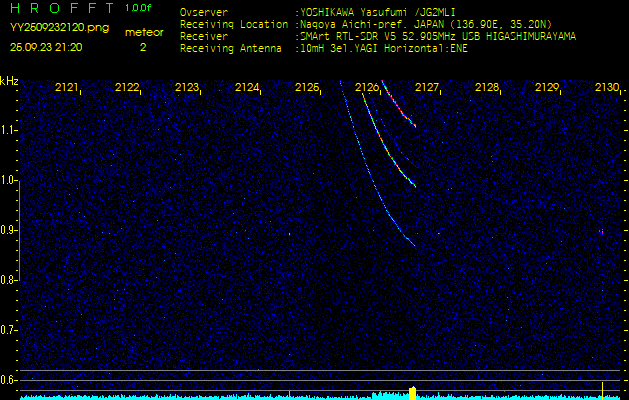The width and height of the screenshot is (629, 400).
Task: Click the 2125 time axis label
Action: [307, 88]
